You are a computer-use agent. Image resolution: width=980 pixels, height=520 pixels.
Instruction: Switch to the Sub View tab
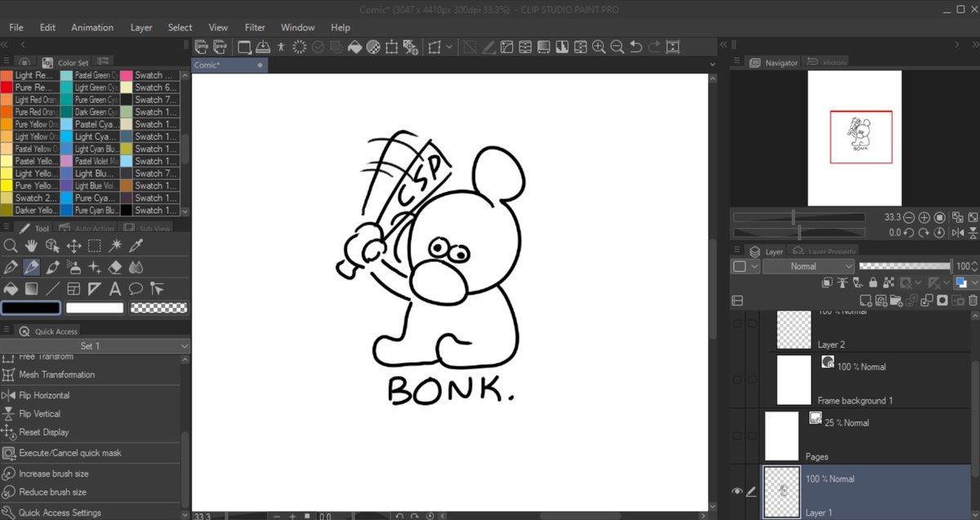pyautogui.click(x=147, y=229)
